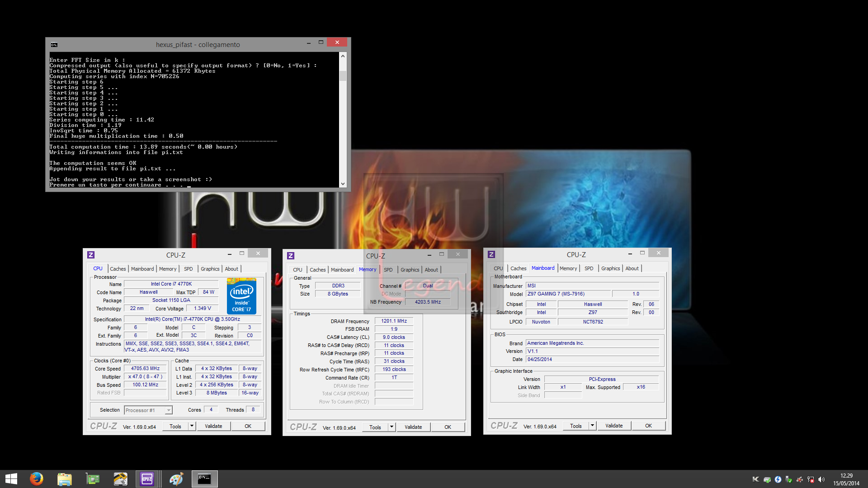Open the taskbar app icon beside CPU-Z
This screenshot has width=868, height=488.
tap(121, 479)
